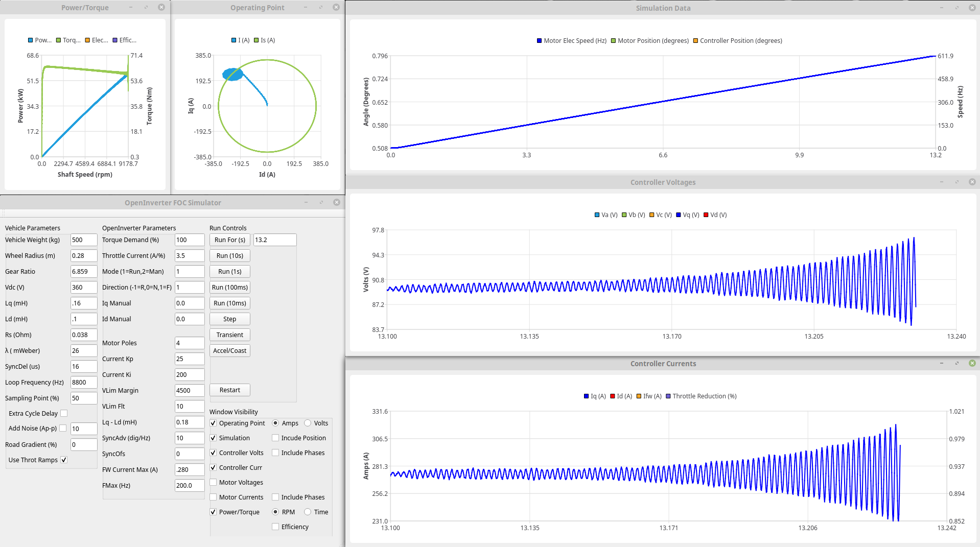Viewport: 980px width, 547px height.
Task: Click the Transient button
Action: [229, 335]
